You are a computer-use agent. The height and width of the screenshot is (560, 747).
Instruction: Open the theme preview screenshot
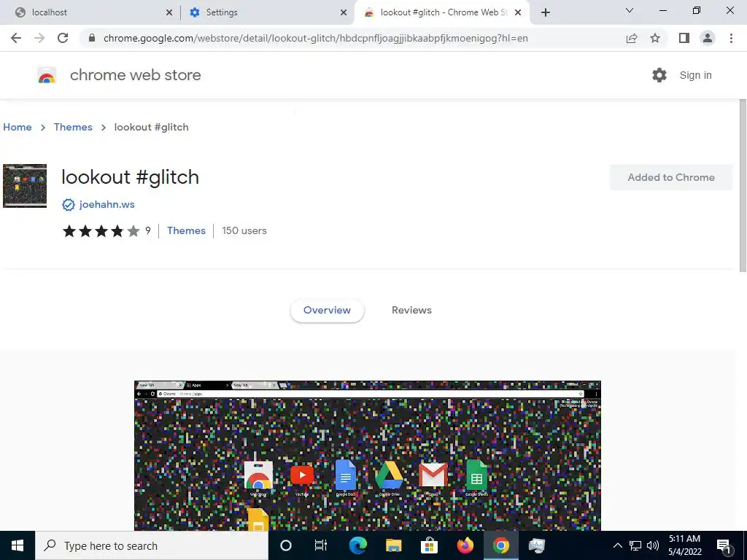click(368, 456)
